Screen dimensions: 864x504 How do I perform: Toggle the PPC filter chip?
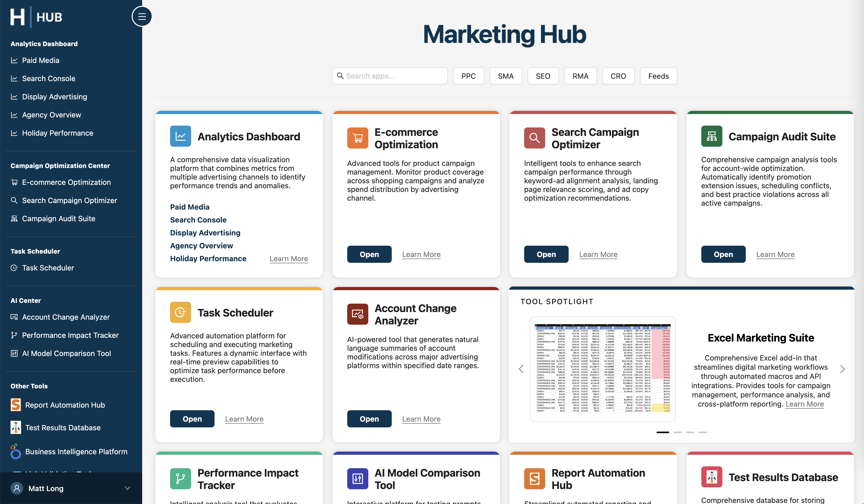[x=468, y=76]
